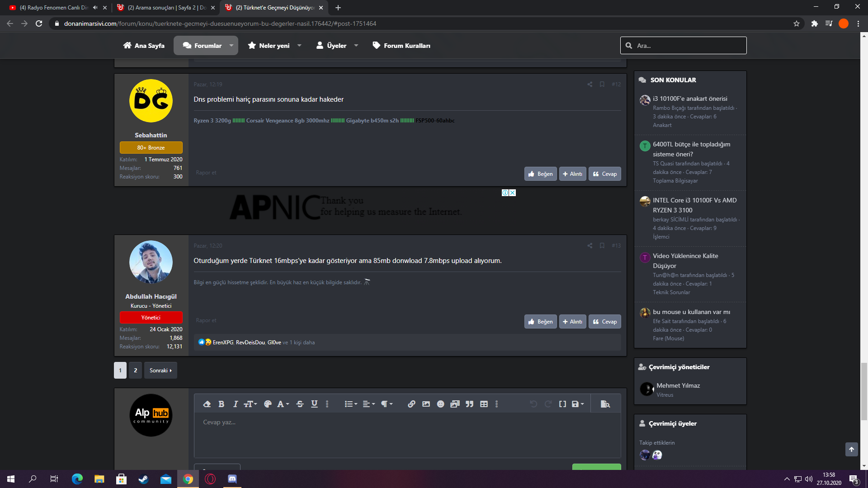Click the insert image icon

[x=426, y=404]
